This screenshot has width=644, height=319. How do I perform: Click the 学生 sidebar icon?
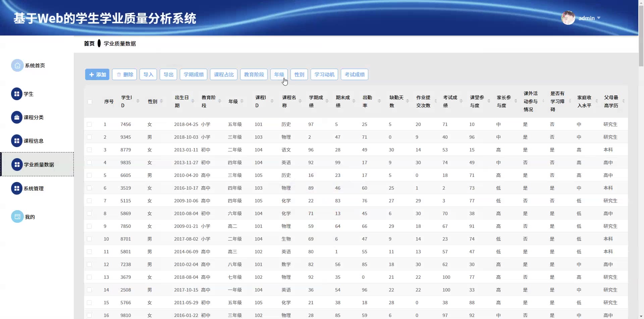(16, 94)
